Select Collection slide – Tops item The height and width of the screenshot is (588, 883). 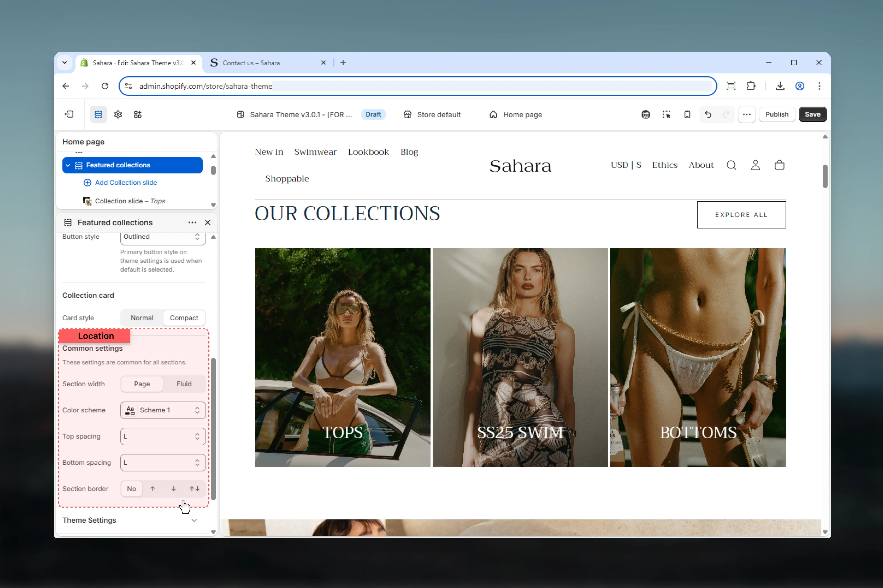point(130,201)
